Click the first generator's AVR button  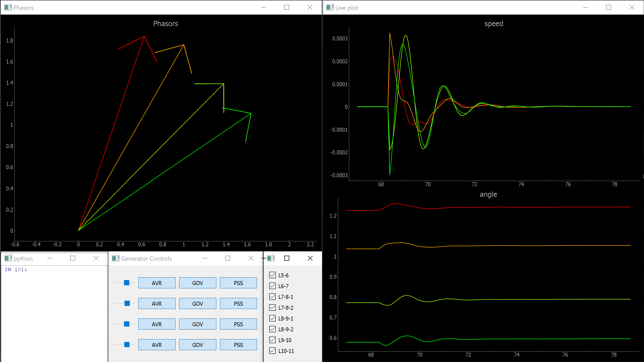pos(157,283)
